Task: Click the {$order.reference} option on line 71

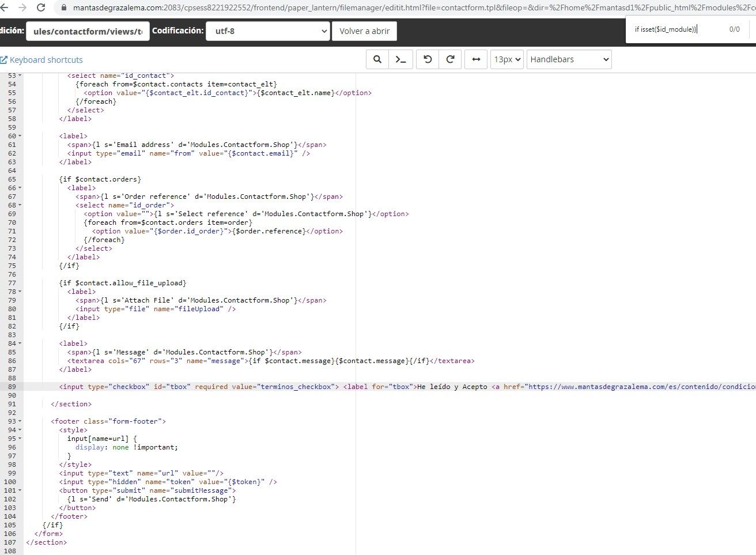Action: 217,231
